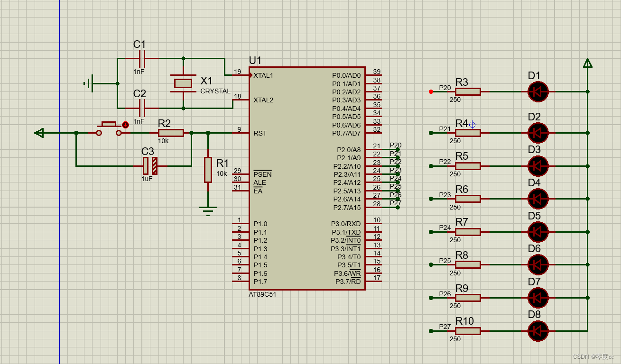Select LED D4 diode symbol
This screenshot has height=364, width=621.
click(538, 199)
